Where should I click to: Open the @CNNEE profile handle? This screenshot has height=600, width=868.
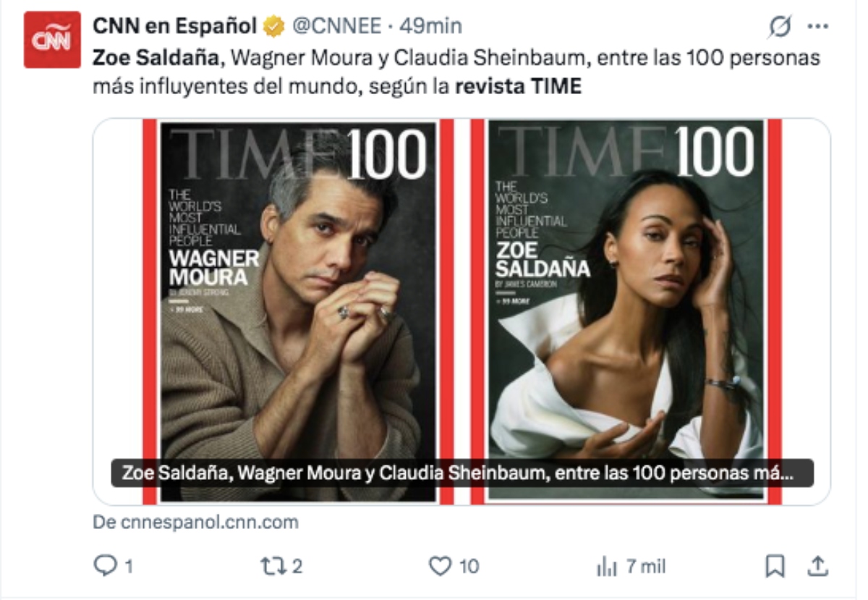pos(345,25)
